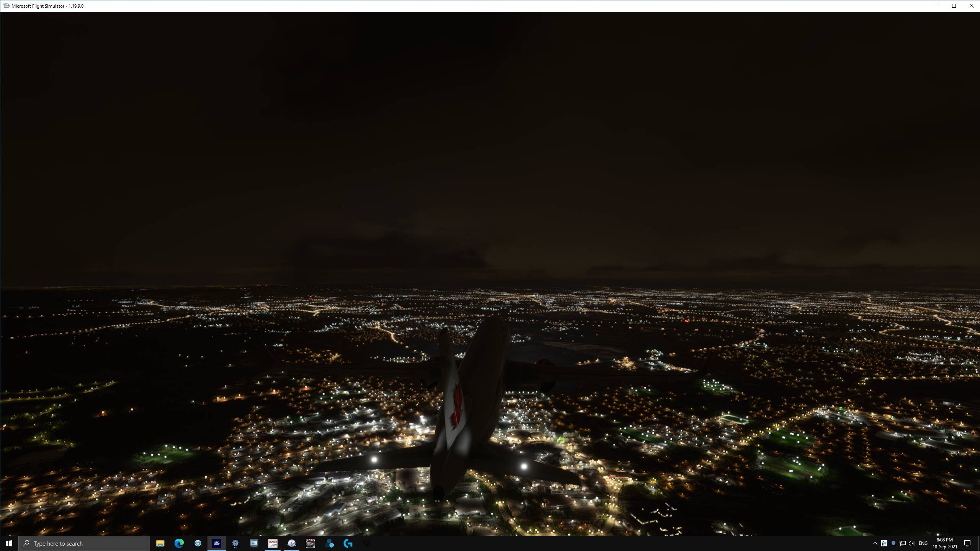
Task: Click the pilot headset taskbar app
Action: coord(292,543)
